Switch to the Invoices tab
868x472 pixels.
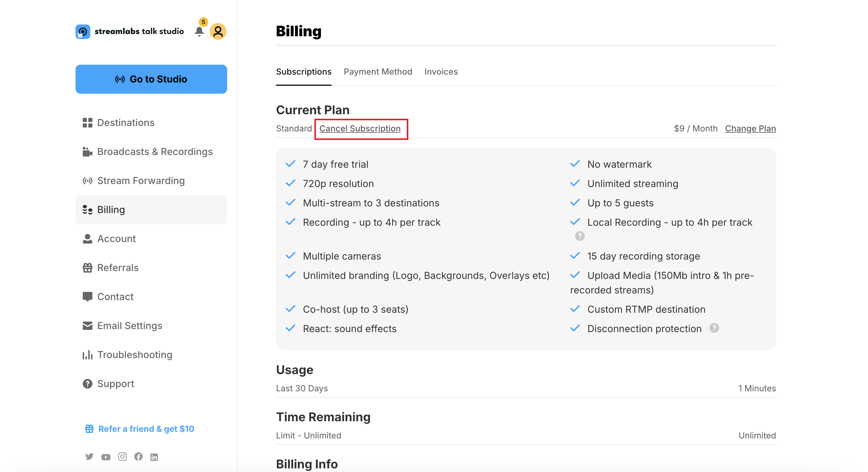pos(441,72)
